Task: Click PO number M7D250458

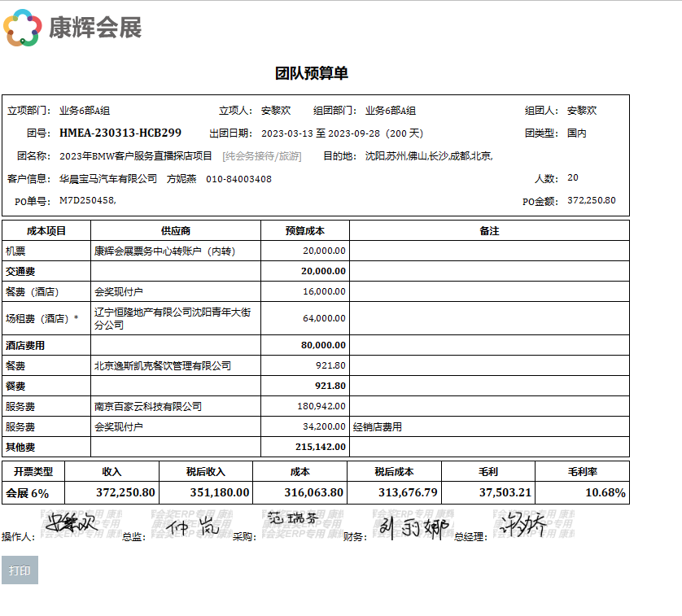Action: point(87,200)
